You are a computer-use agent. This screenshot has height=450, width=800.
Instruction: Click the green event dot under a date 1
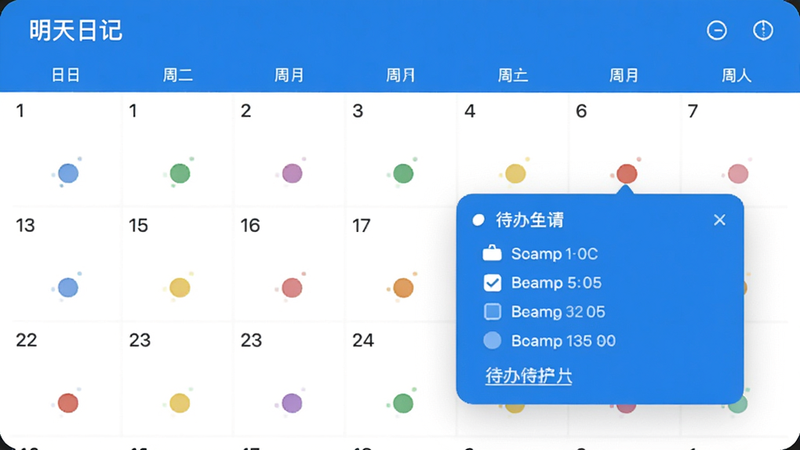[180, 173]
